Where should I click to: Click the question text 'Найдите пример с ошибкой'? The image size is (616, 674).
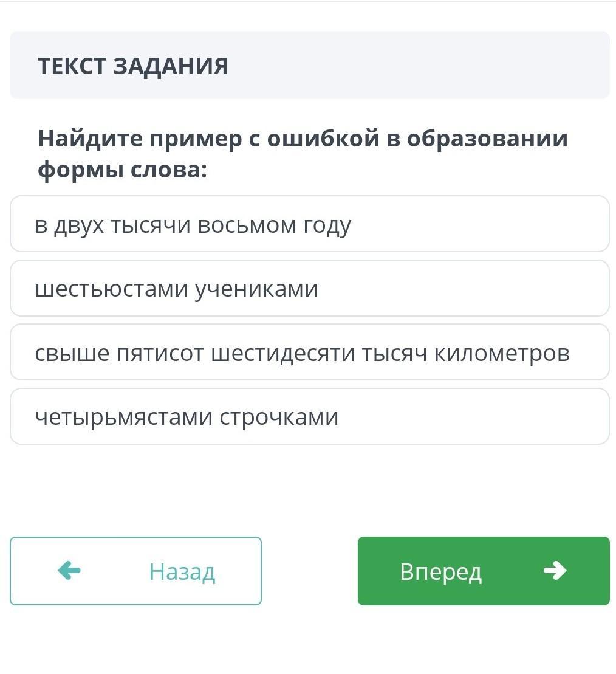pyautogui.click(x=303, y=139)
